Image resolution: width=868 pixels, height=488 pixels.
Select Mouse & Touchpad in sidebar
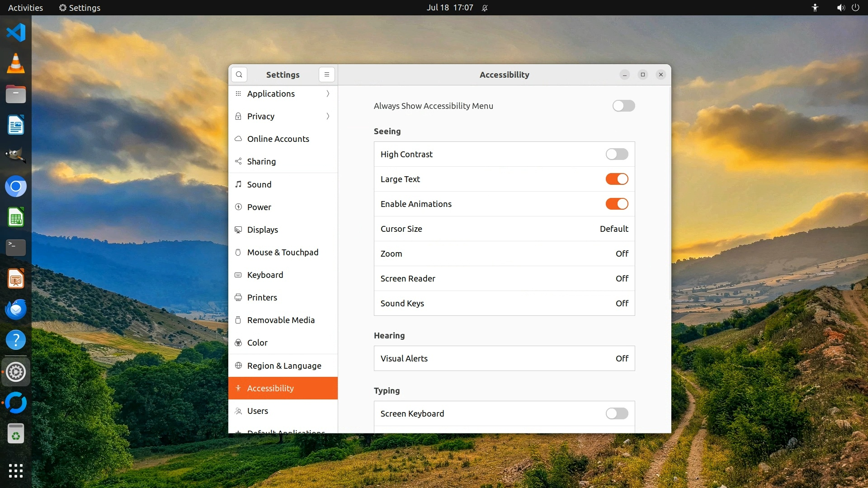[x=283, y=252]
